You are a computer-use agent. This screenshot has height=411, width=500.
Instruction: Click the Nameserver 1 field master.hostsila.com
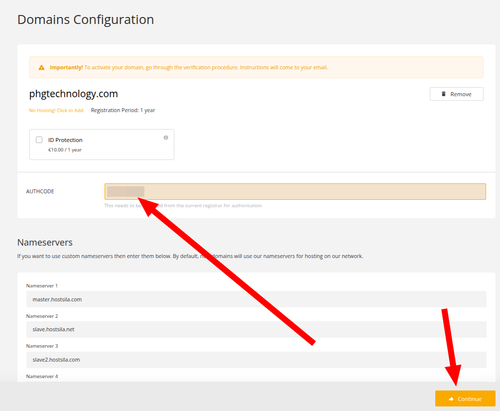pos(256,299)
